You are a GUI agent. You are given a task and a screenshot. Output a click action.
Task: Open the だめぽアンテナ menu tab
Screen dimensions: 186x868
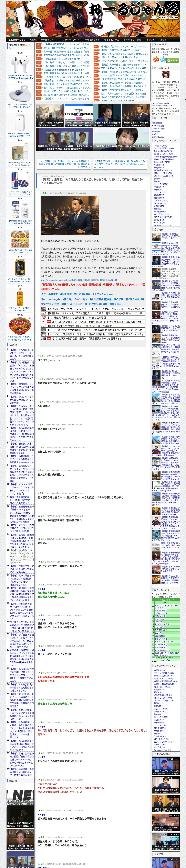tap(48, 40)
